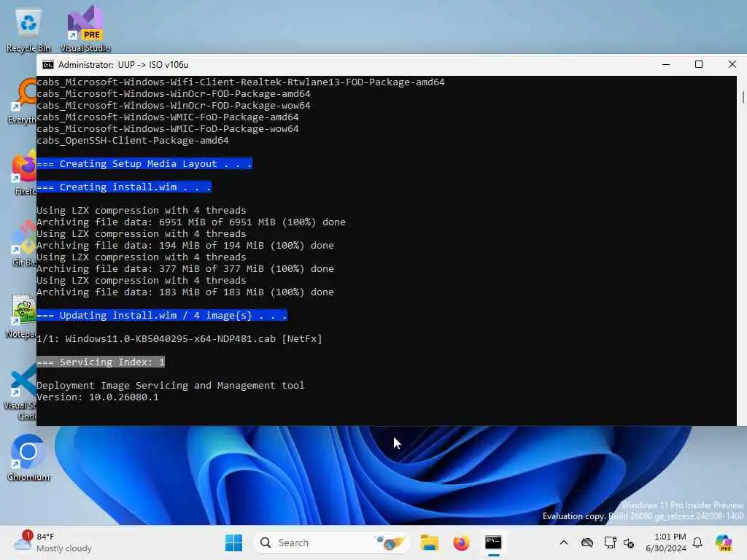This screenshot has height=560, width=747.
Task: Click the command prompt icon in title bar
Action: point(47,65)
